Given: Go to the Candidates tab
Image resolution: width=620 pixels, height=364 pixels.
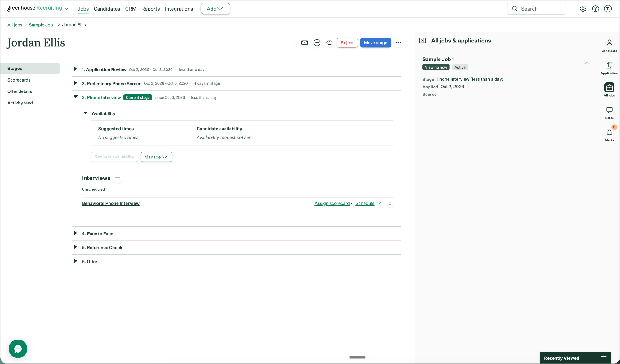Looking at the screenshot, I should pos(107,9).
